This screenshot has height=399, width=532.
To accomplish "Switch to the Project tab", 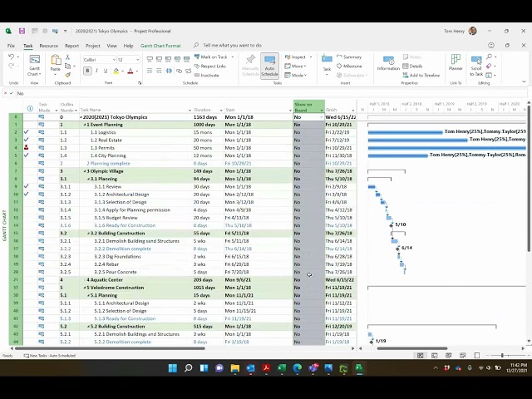I will pyautogui.click(x=92, y=46).
